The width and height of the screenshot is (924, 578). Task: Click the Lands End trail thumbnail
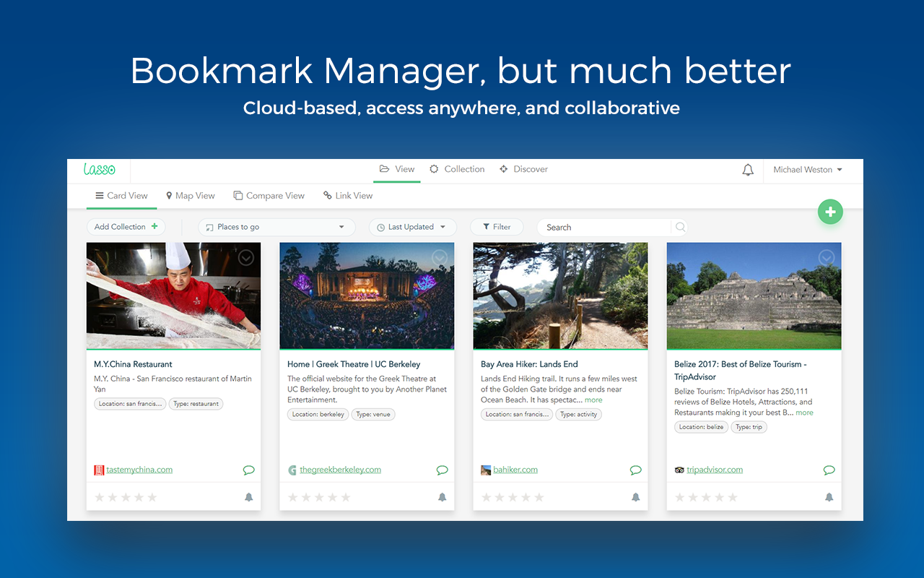pyautogui.click(x=560, y=296)
